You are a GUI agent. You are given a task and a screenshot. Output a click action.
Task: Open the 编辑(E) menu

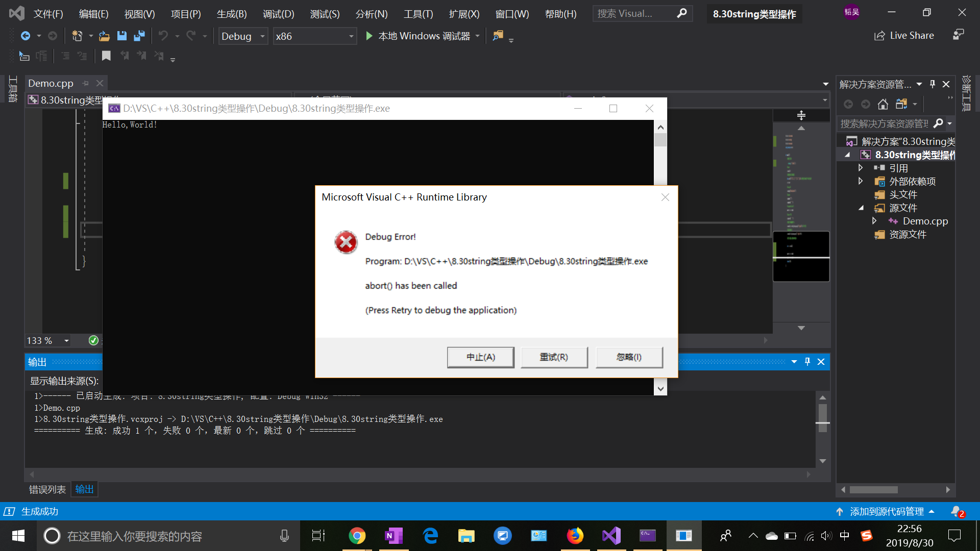pyautogui.click(x=94, y=14)
